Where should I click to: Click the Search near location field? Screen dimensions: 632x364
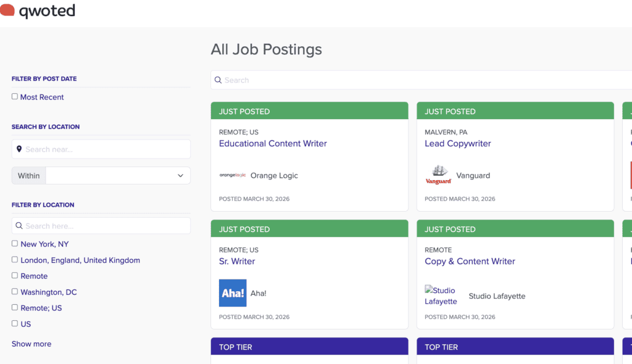click(x=105, y=149)
